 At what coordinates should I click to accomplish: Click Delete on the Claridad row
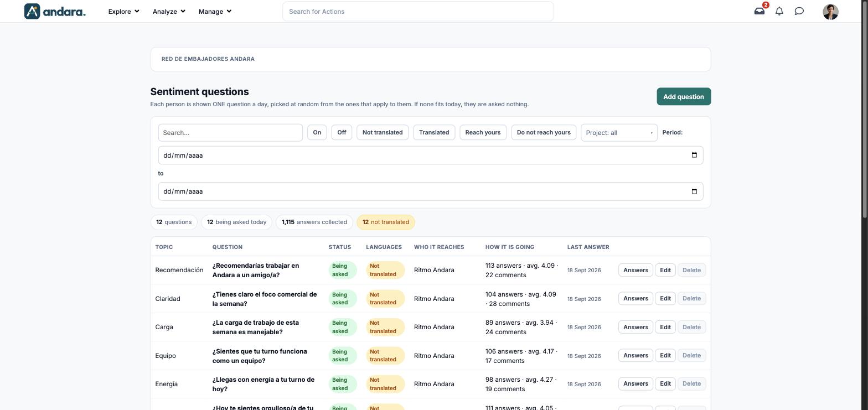691,298
